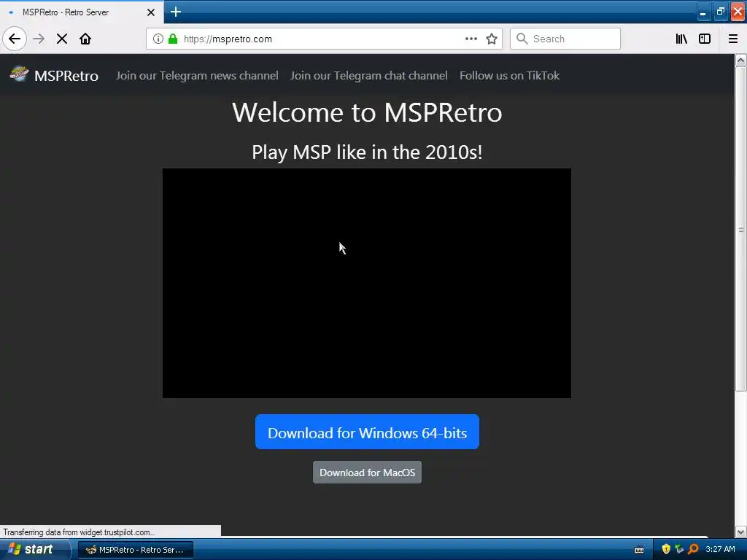The image size is (747, 560).
Task: Click the vertical scrollbar thumb
Action: [x=741, y=229]
